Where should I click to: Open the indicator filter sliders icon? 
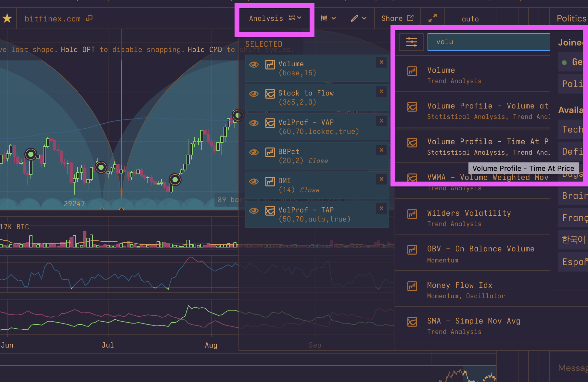(x=411, y=42)
